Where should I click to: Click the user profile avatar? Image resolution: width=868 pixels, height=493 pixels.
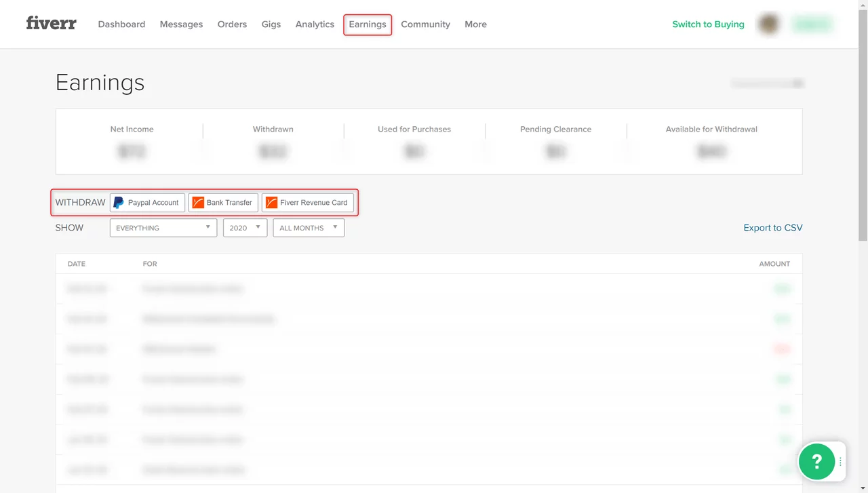click(769, 24)
